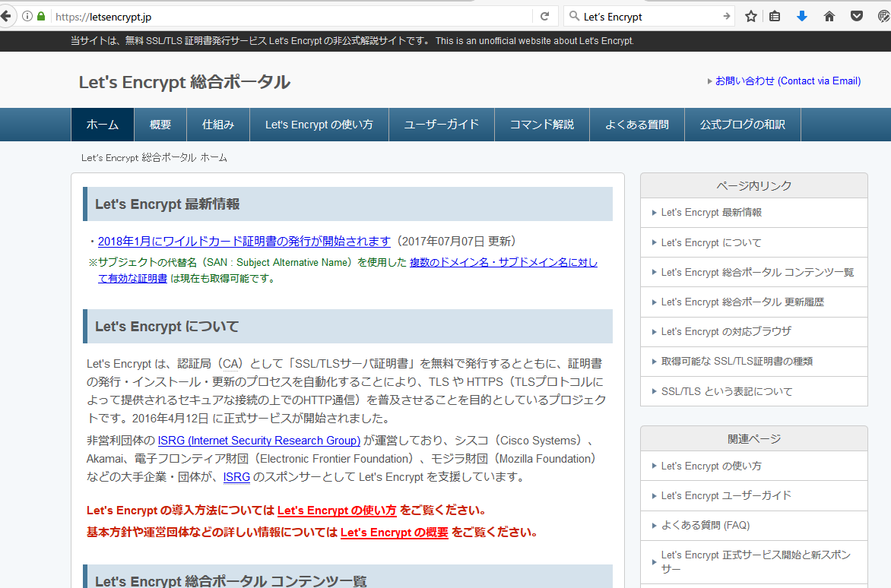Click the search go arrow in search box

726,16
